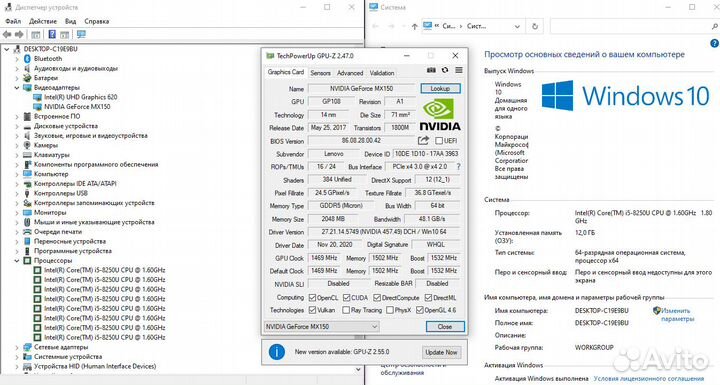Open the GPU selection dropdown NVIDIA GeForce MX150

coord(321,327)
